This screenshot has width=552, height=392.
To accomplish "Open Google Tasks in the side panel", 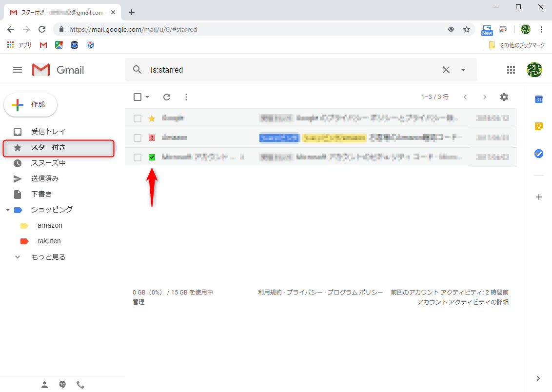I will 538,154.
